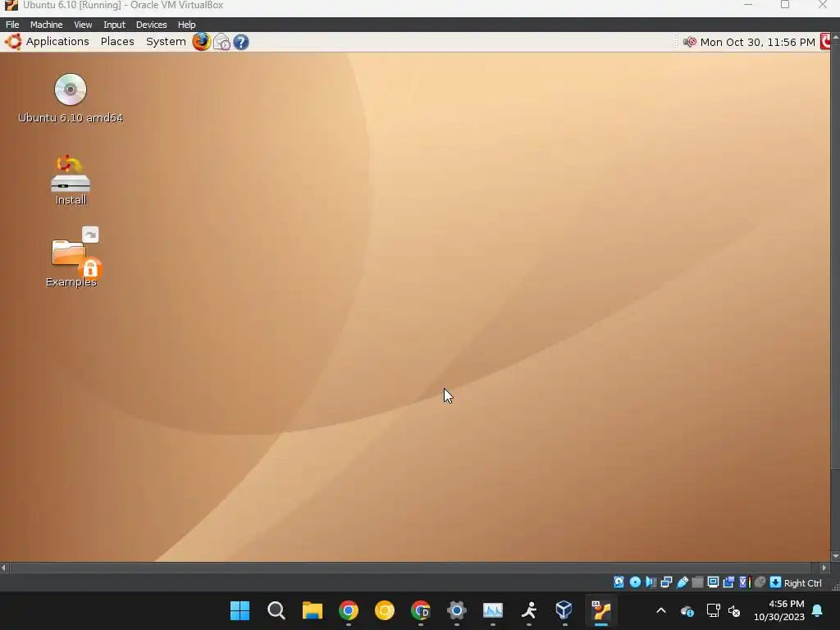
Task: Show hidden system tray icons chevron
Action: pos(661,610)
